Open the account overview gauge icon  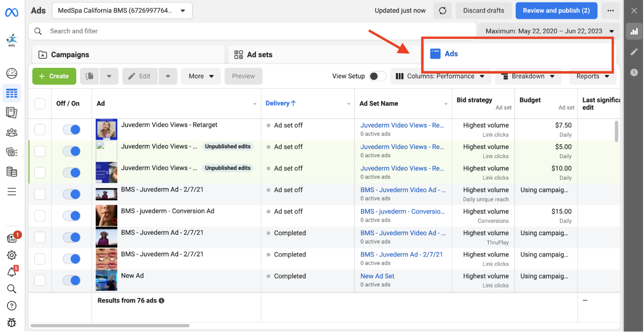12,73
